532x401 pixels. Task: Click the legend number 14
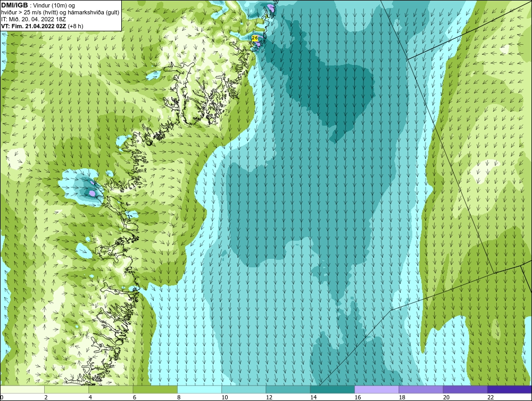(313, 398)
